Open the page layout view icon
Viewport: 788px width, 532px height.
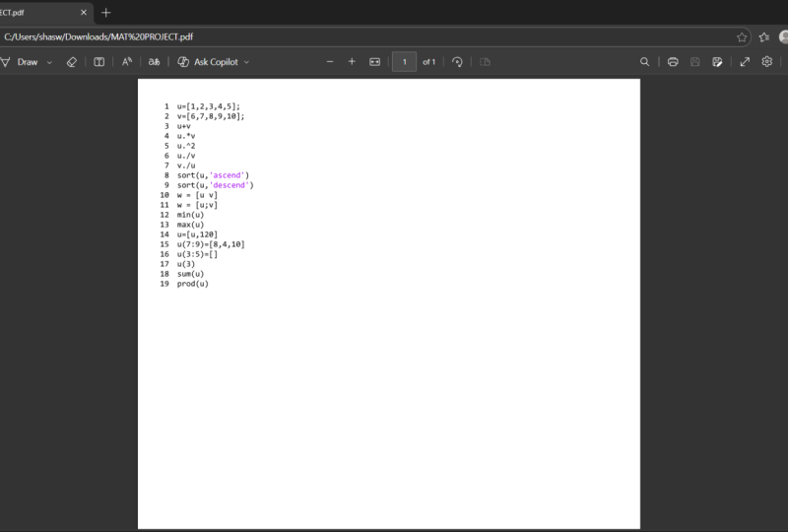click(x=99, y=62)
